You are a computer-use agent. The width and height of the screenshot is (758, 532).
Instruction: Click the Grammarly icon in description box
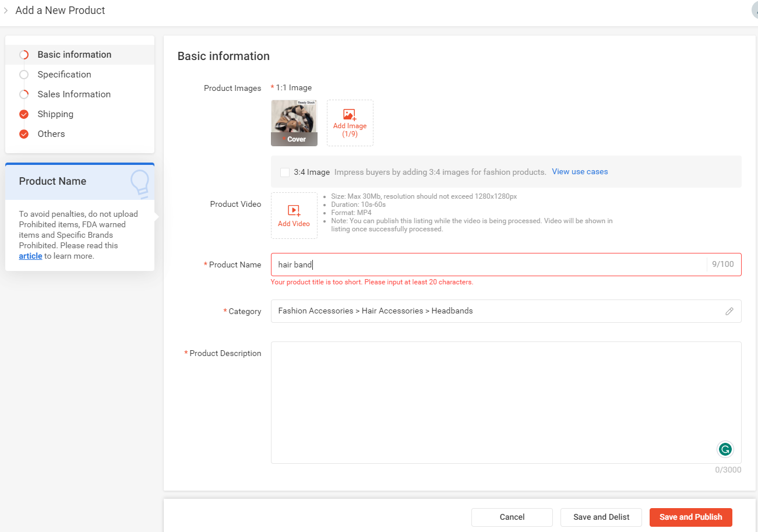[x=725, y=449]
